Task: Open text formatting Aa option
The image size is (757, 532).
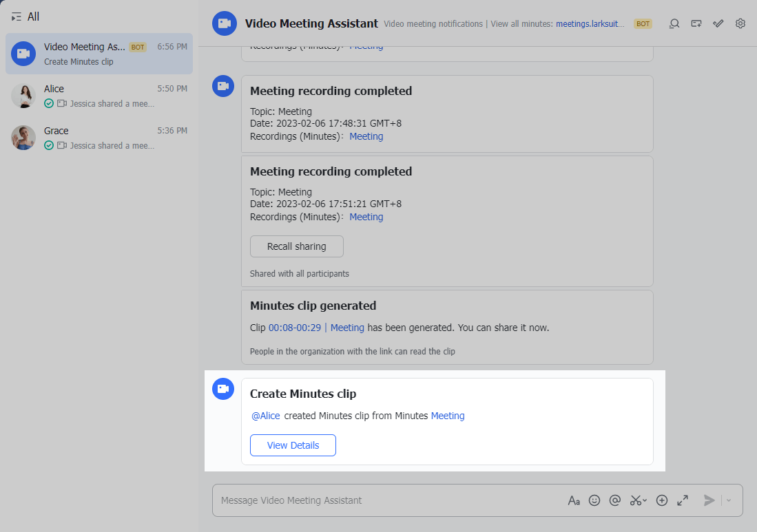Action: (x=574, y=500)
